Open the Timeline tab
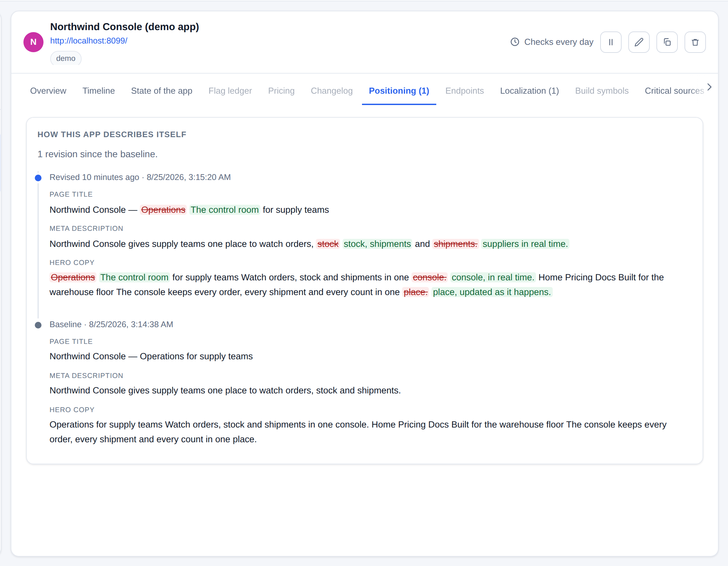This screenshot has width=728, height=566. 99,91
